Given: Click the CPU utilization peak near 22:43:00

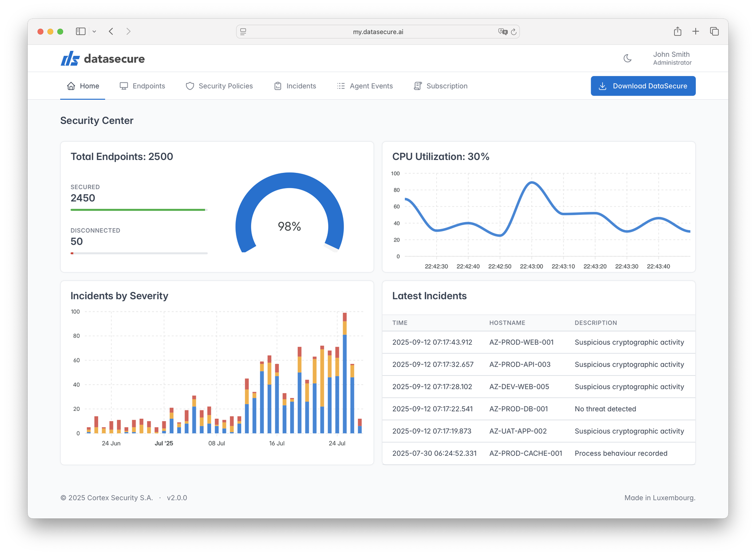Looking at the screenshot, I should 531,183.
